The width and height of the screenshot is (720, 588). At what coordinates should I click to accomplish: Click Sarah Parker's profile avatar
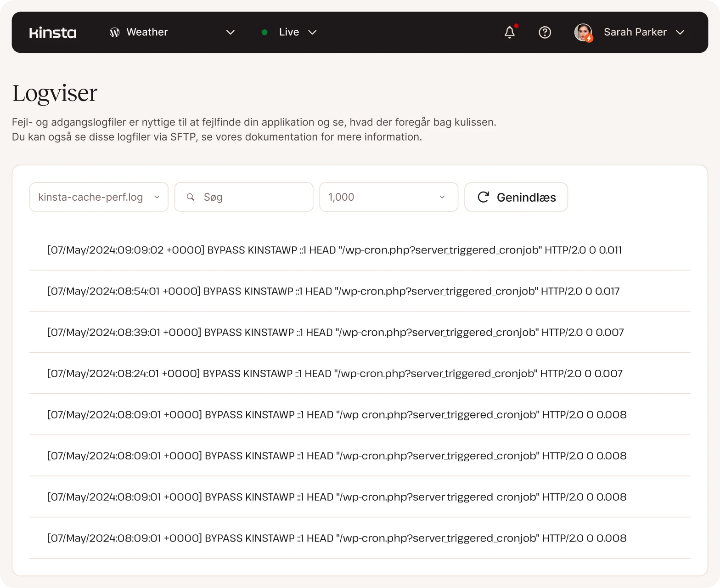pyautogui.click(x=583, y=32)
